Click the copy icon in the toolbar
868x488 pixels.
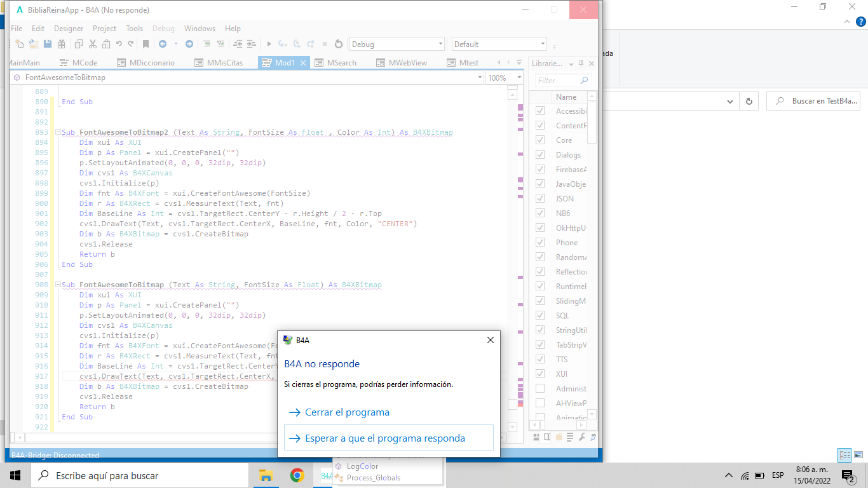coord(79,44)
